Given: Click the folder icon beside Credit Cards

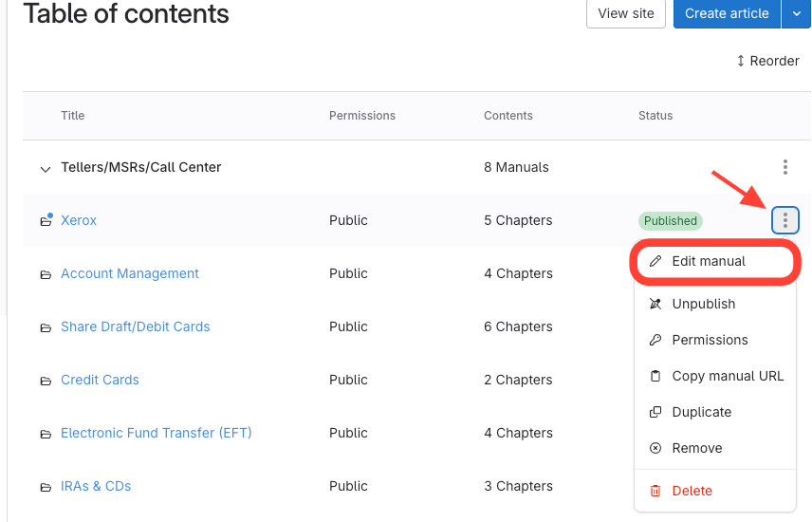Looking at the screenshot, I should point(45,381).
